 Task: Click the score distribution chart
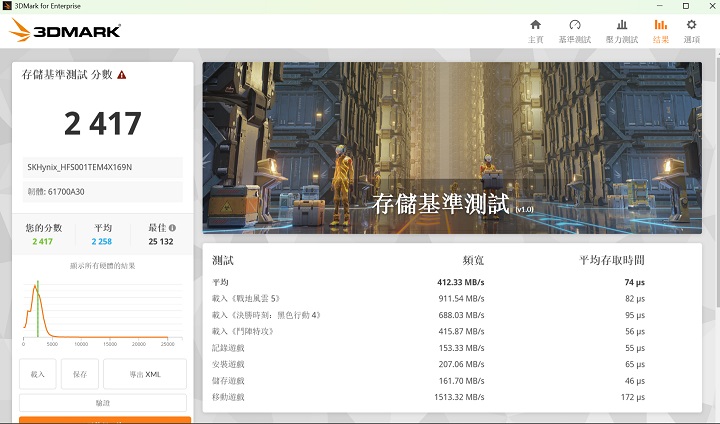(x=103, y=311)
